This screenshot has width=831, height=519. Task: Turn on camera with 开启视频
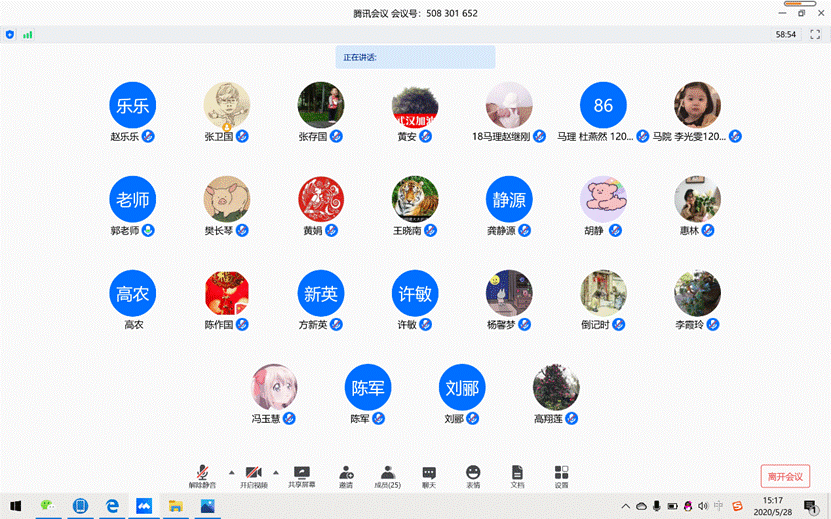(254, 474)
